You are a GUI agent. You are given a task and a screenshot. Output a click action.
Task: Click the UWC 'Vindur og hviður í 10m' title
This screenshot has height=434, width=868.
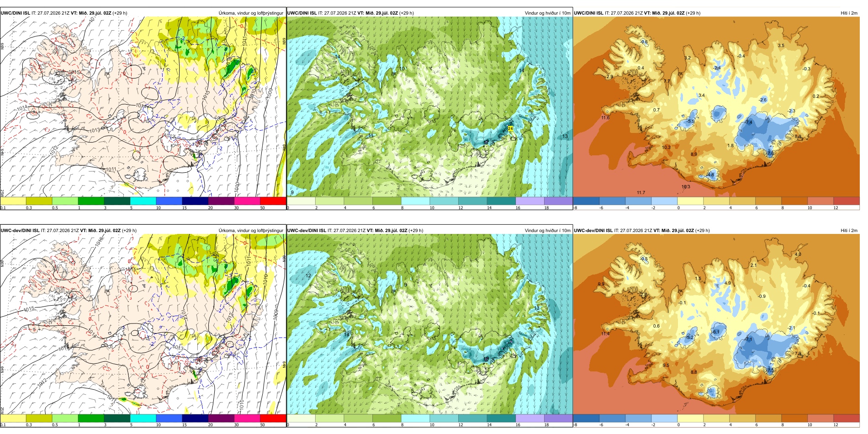coord(547,13)
